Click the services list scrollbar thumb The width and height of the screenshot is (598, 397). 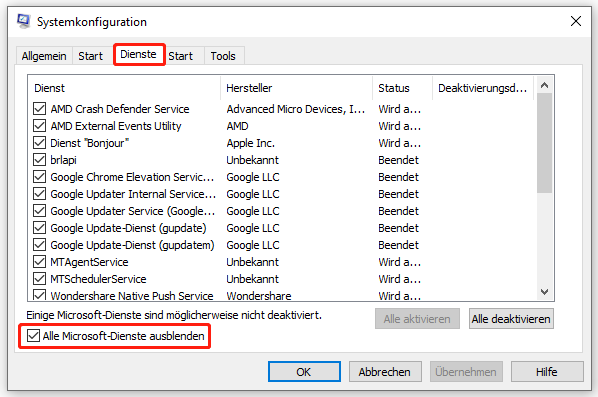point(545,143)
